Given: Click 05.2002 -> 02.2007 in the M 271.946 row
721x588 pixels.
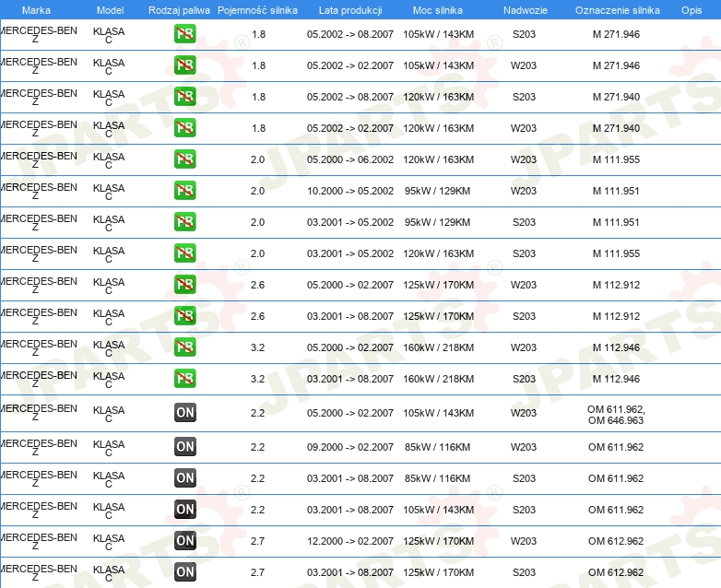Looking at the screenshot, I should pyautogui.click(x=350, y=65).
